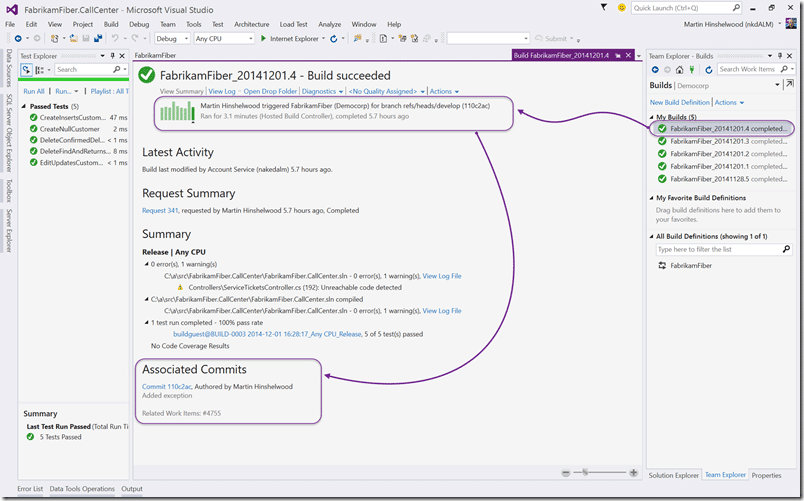Keep the build tab open via its pin icon

click(x=618, y=55)
